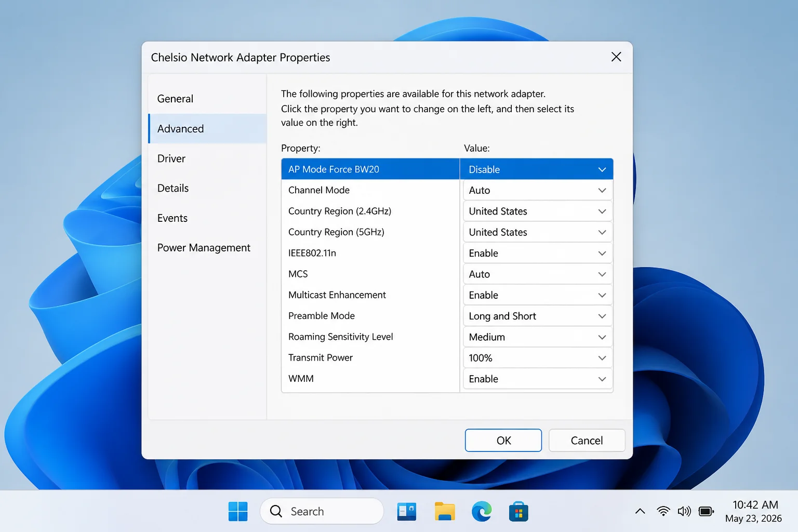Screen dimensions: 798x532
Task: Open the AP Mode Force BW20 value dropdown
Action: tap(537, 169)
